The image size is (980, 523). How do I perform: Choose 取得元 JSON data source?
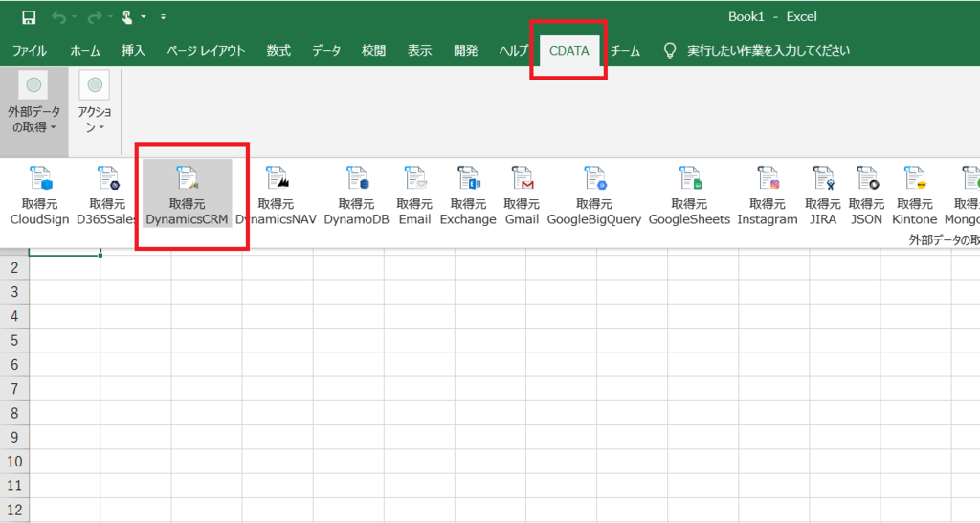[x=866, y=194]
